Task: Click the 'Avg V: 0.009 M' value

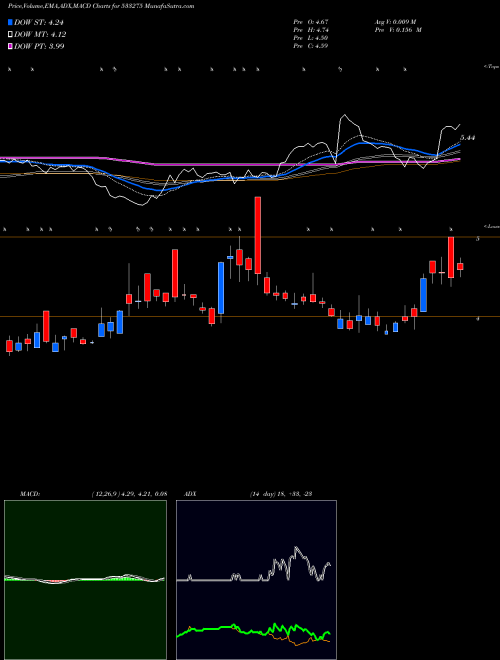Action: tap(398, 22)
